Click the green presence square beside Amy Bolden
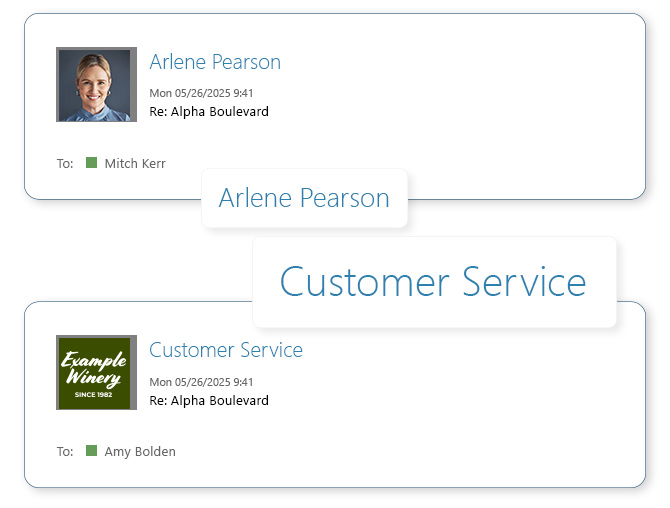Image resolution: width=670 pixels, height=508 pixels. [92, 451]
